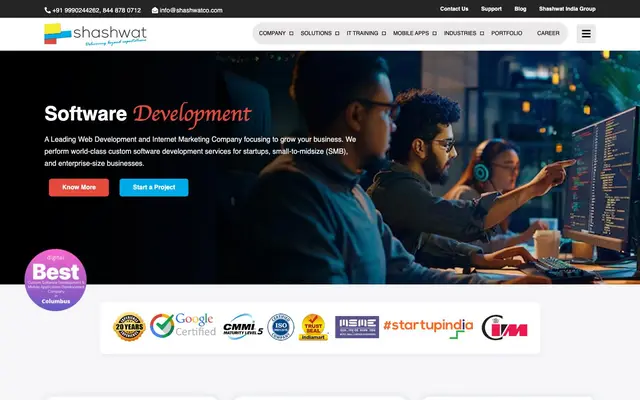Click the MSME logo
Image resolution: width=640 pixels, height=400 pixels.
coord(357,327)
